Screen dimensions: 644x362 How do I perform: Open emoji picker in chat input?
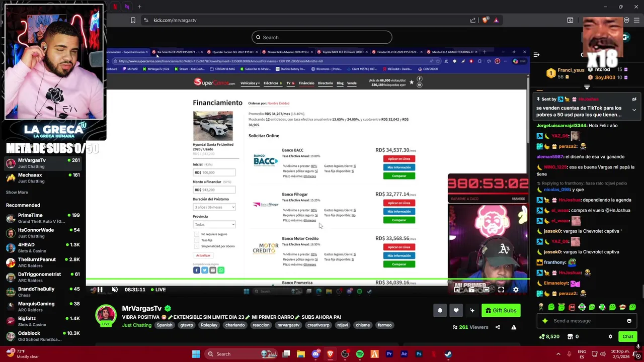click(x=629, y=321)
